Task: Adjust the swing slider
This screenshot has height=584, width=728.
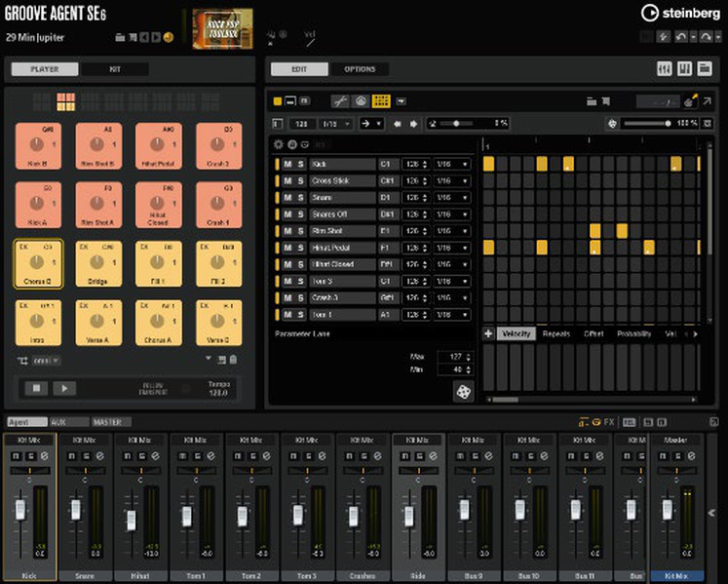Action: tap(456, 124)
